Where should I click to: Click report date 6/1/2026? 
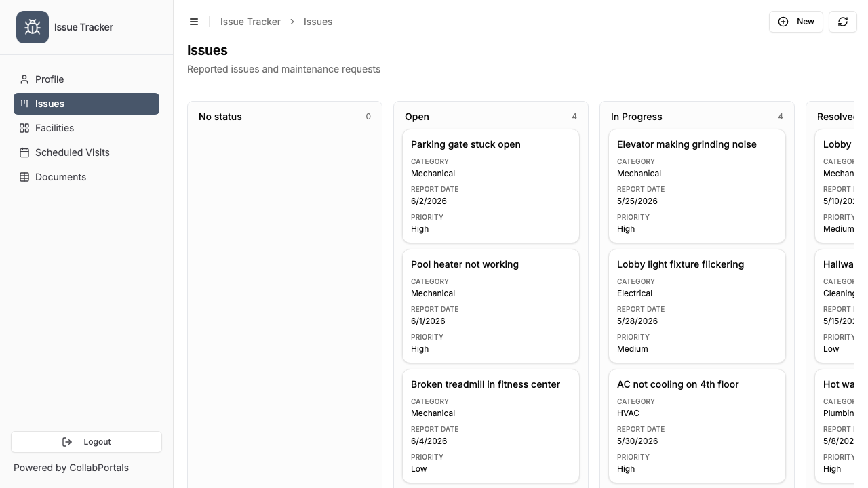coord(428,321)
